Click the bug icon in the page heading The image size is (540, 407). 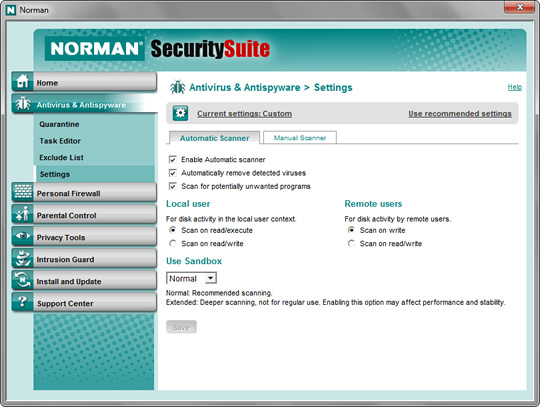(178, 87)
